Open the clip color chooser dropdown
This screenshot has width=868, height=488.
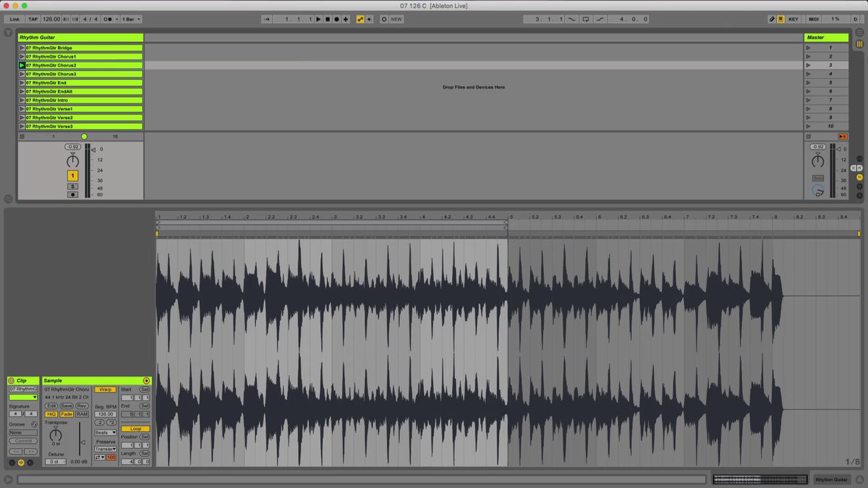[23, 397]
